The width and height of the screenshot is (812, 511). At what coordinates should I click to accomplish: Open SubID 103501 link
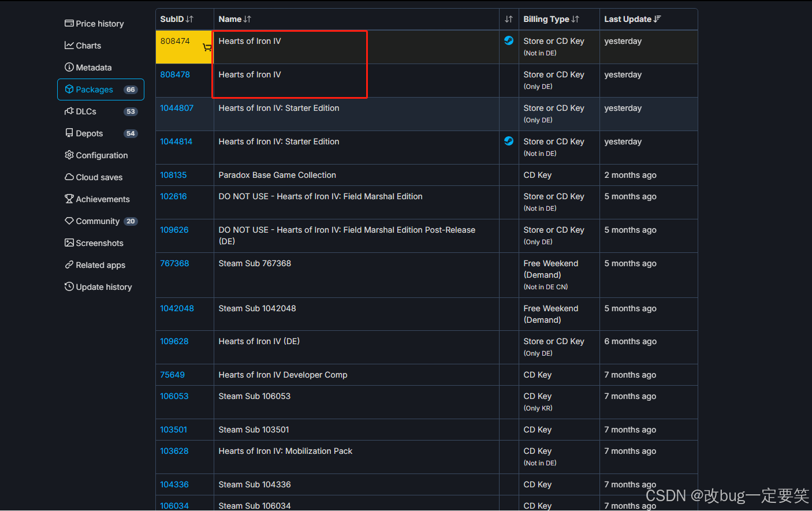tap(173, 430)
